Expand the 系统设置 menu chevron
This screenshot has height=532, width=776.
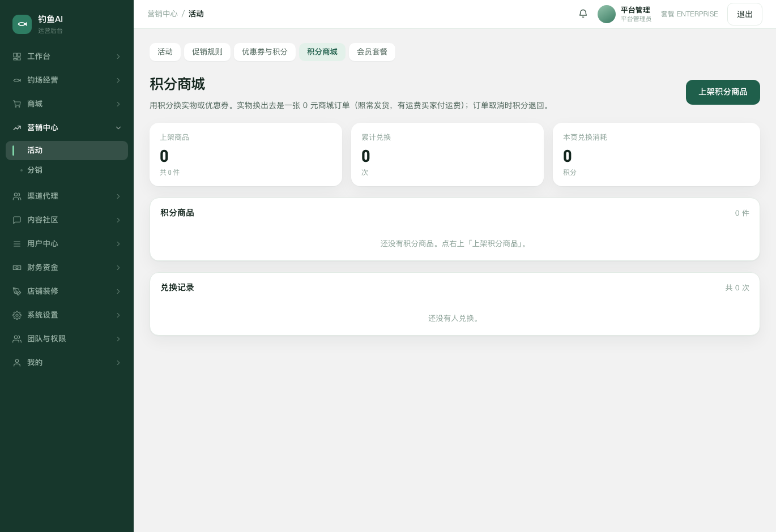118,315
